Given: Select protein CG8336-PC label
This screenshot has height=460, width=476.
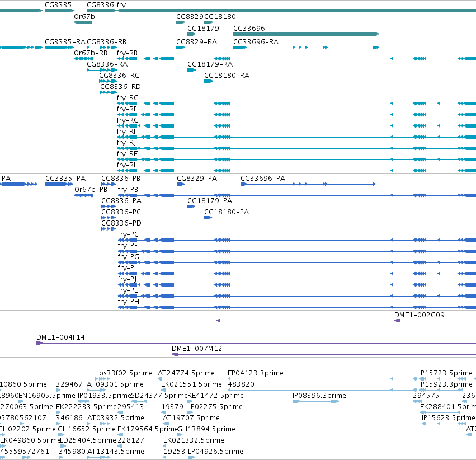Looking at the screenshot, I should pyautogui.click(x=121, y=212).
